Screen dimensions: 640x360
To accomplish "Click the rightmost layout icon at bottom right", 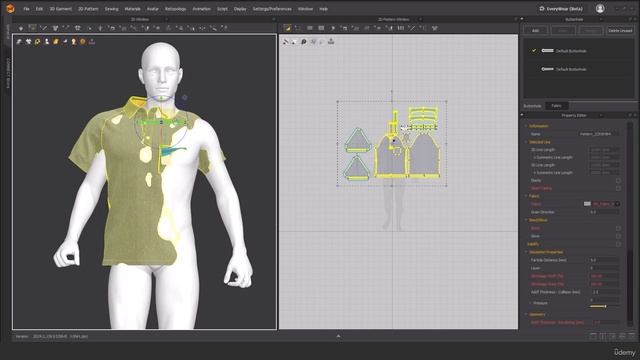I will click(632, 336).
